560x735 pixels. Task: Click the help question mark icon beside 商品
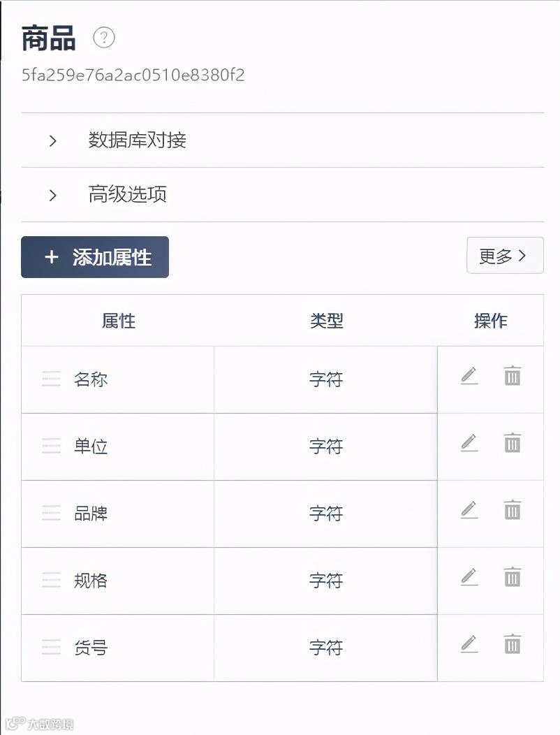pos(104,37)
